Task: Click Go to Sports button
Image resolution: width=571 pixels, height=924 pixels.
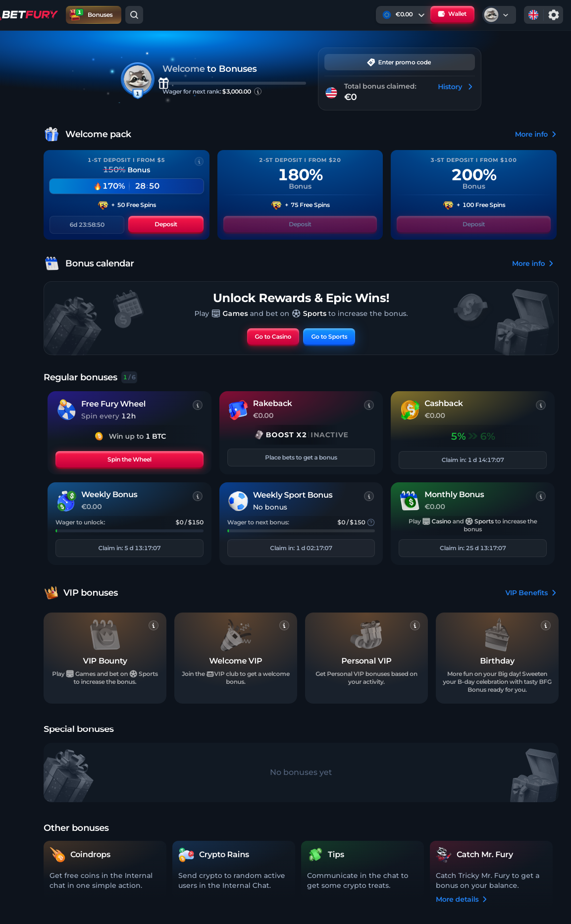Action: (x=329, y=337)
